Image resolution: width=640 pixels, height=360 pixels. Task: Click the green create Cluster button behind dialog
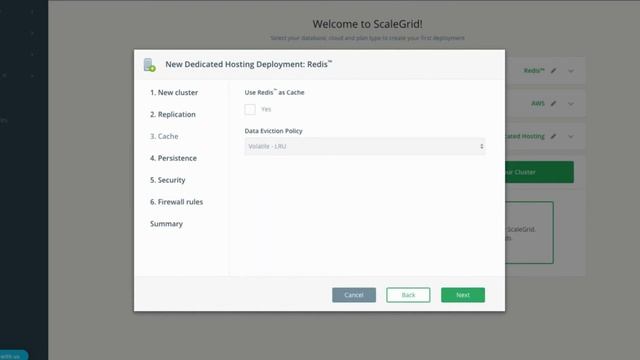539,172
